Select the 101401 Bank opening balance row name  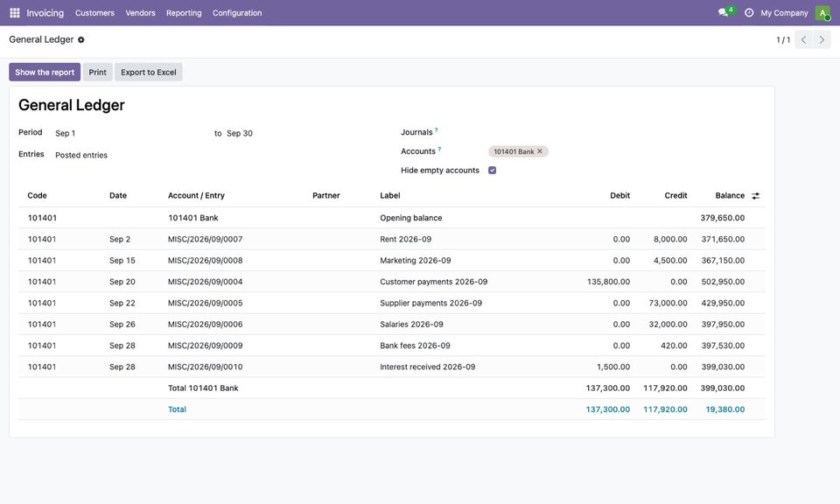[x=193, y=218]
